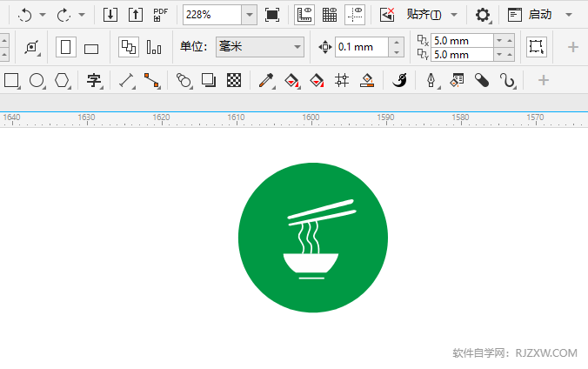The image size is (588, 369).
Task: Activate the Text tool
Action: pyautogui.click(x=94, y=81)
